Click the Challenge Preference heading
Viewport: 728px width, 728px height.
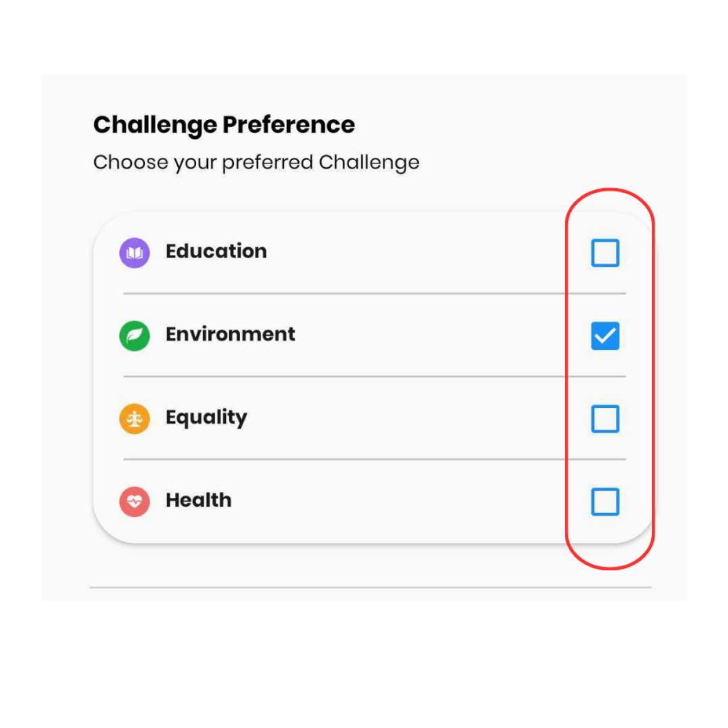click(x=224, y=125)
